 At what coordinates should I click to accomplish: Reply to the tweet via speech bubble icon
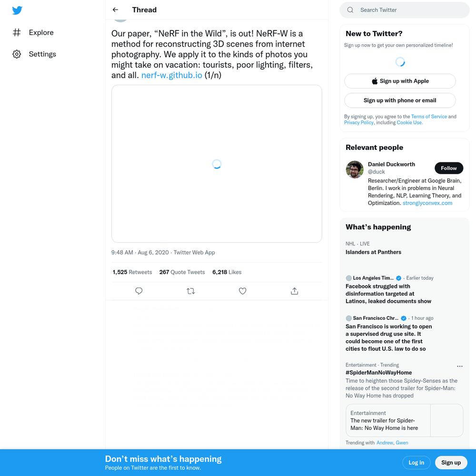[x=139, y=291]
